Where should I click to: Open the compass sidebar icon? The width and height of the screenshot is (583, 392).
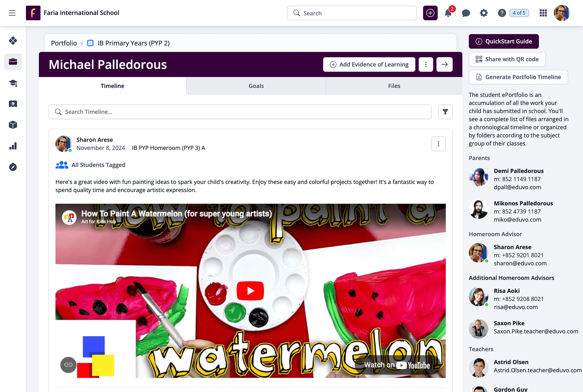[13, 167]
